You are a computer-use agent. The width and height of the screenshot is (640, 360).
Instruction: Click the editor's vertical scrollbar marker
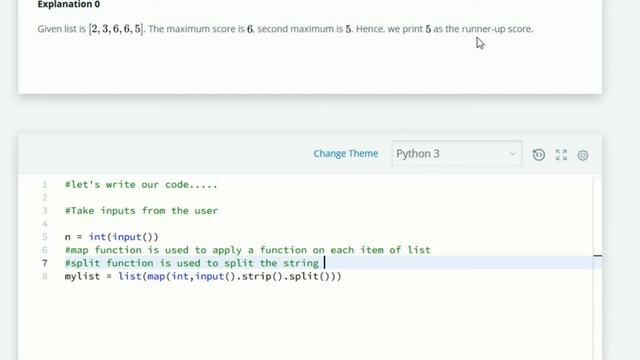pos(598,256)
